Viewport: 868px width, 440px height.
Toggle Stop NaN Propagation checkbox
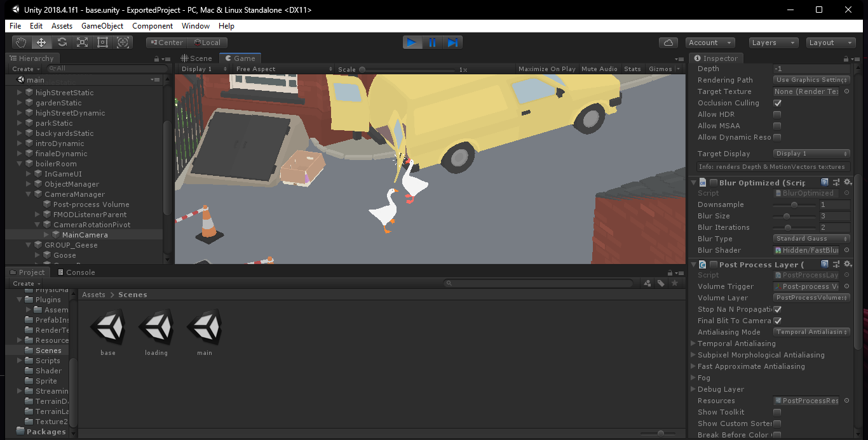click(777, 309)
